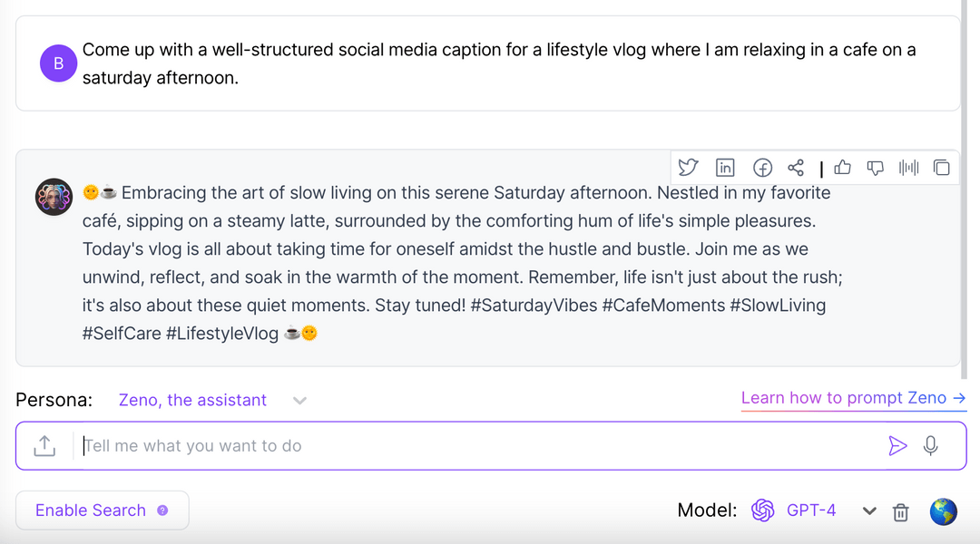Rate the caption with thumbs down
Screen dimensions: 980x544
coord(875,167)
